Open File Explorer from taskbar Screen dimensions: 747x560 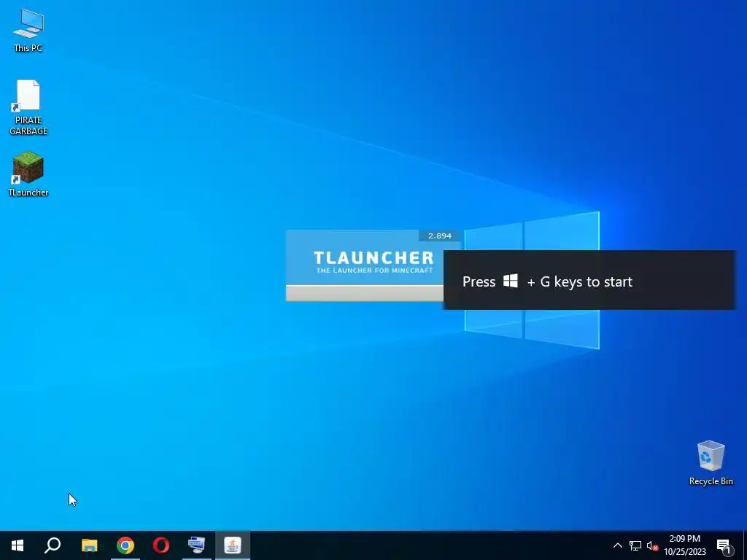pos(89,545)
